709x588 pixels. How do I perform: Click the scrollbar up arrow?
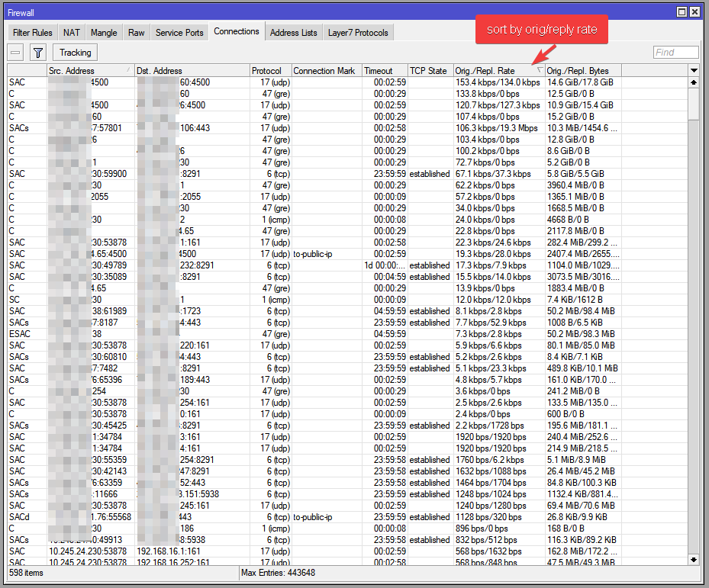tap(694, 82)
